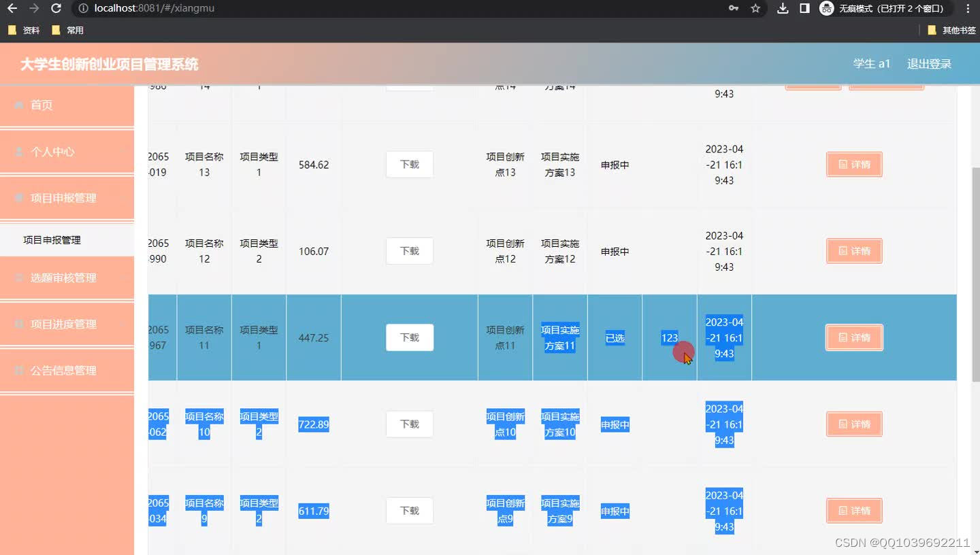Click the 选题审核管理 sidebar icon

(x=18, y=277)
